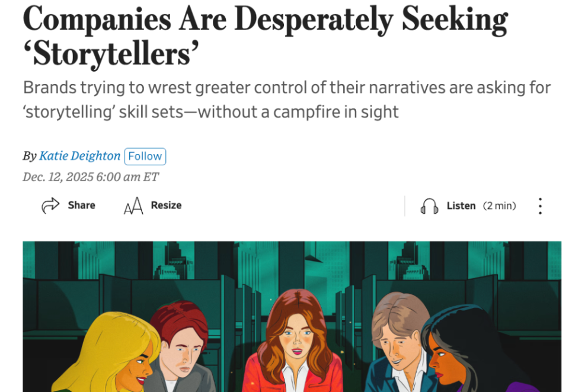
Task: Click the (2 min) audio duration
Action: [x=499, y=206]
